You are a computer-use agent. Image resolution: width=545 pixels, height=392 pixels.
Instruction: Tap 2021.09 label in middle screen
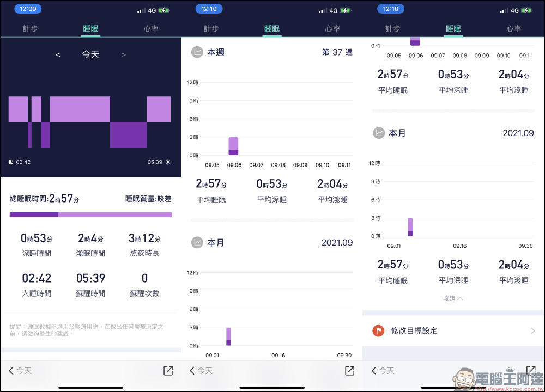(x=337, y=242)
